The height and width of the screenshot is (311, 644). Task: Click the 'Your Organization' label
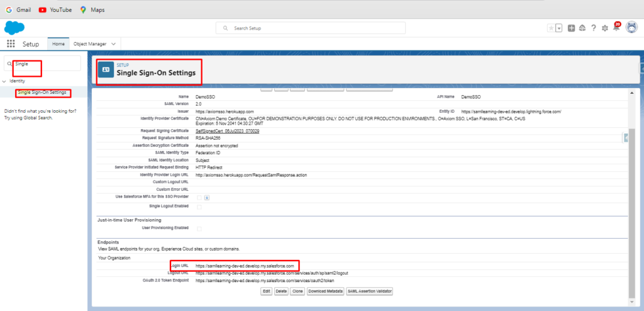[114, 258]
